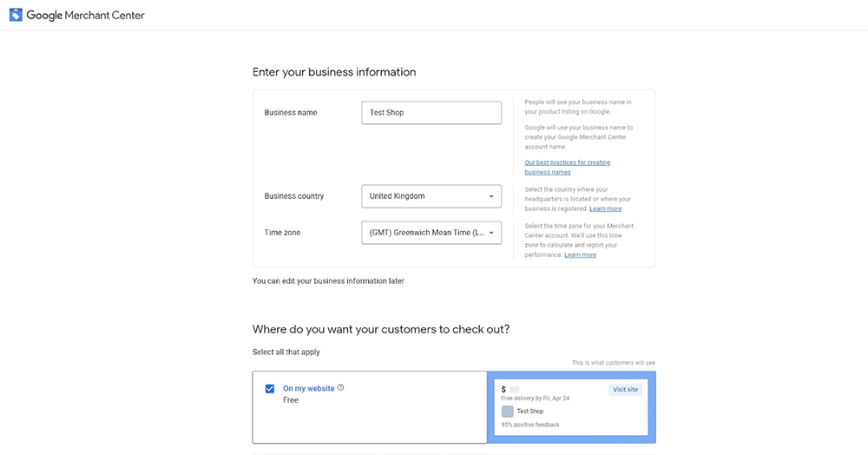Click the 95% positive feedback text
868x455 pixels.
pyautogui.click(x=530, y=425)
